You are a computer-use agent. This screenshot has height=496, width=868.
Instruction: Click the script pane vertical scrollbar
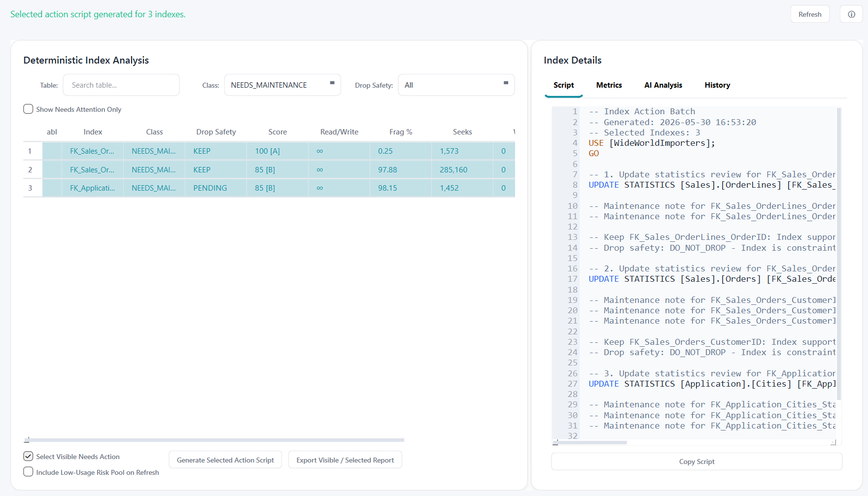pyautogui.click(x=838, y=254)
